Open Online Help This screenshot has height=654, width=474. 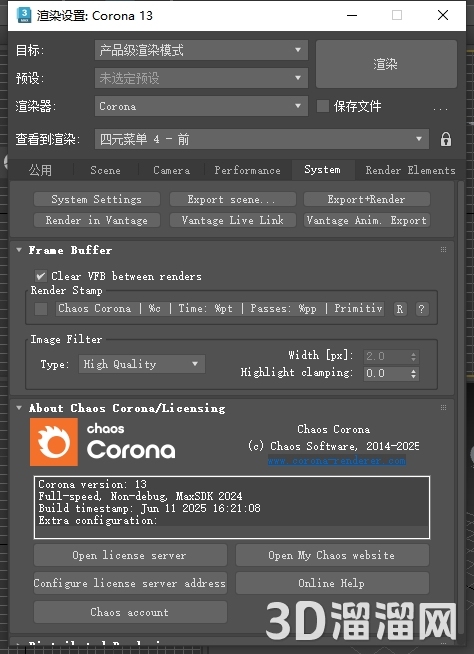click(332, 583)
